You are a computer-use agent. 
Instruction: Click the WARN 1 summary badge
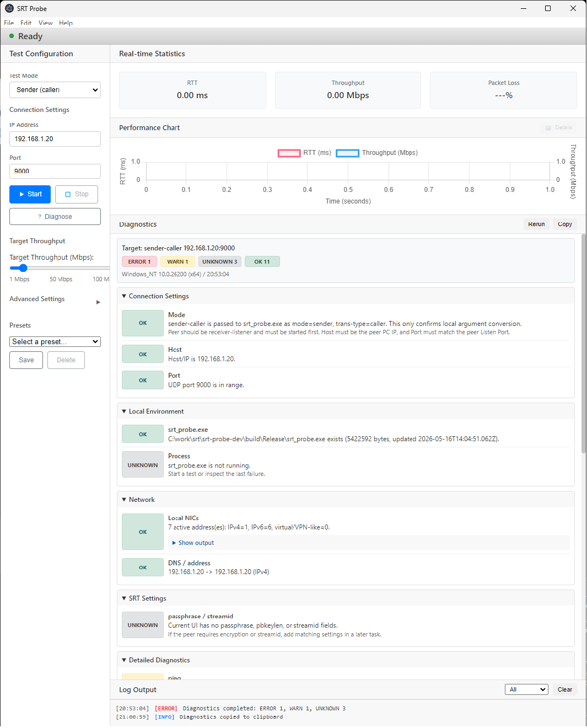coord(177,262)
